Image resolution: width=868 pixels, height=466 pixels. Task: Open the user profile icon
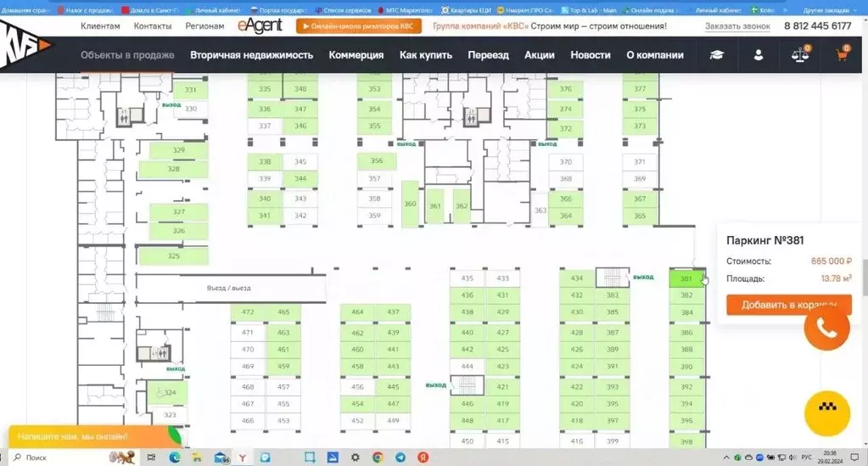(x=759, y=55)
